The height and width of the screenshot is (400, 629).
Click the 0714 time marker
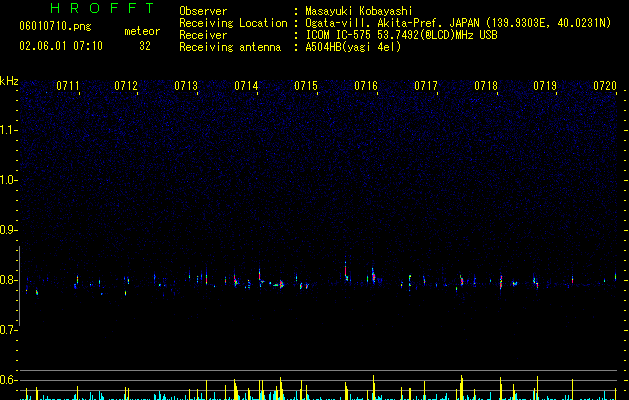246,86
